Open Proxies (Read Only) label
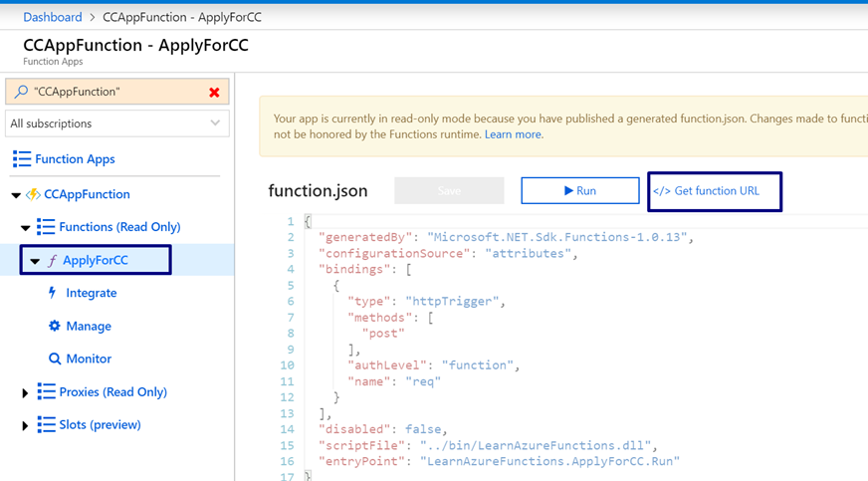This screenshot has height=481, width=868. click(x=112, y=392)
